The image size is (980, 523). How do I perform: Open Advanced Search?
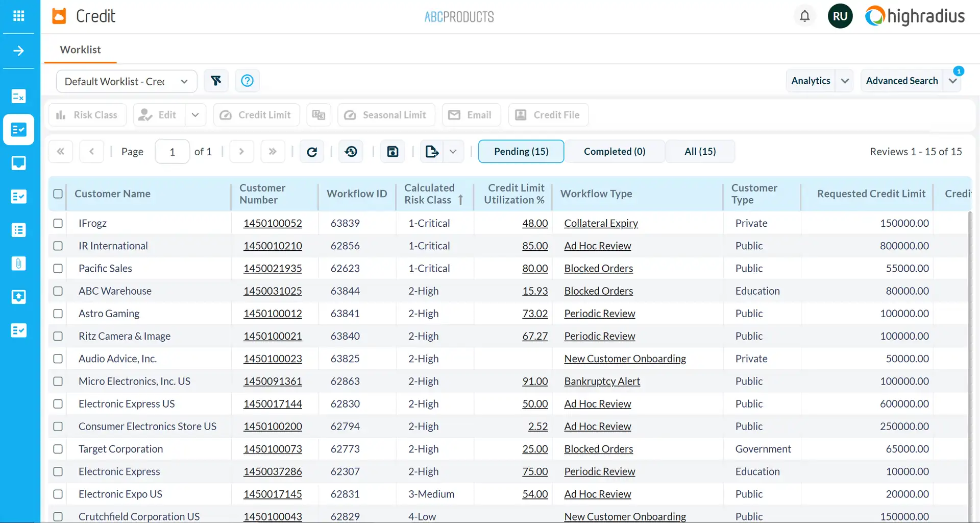(902, 81)
